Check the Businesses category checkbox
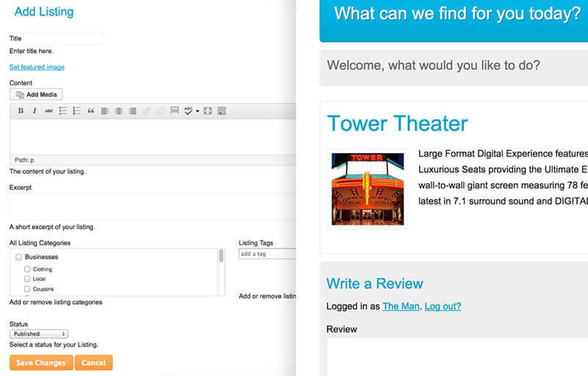Screen dimensions: 588x376 (19, 258)
